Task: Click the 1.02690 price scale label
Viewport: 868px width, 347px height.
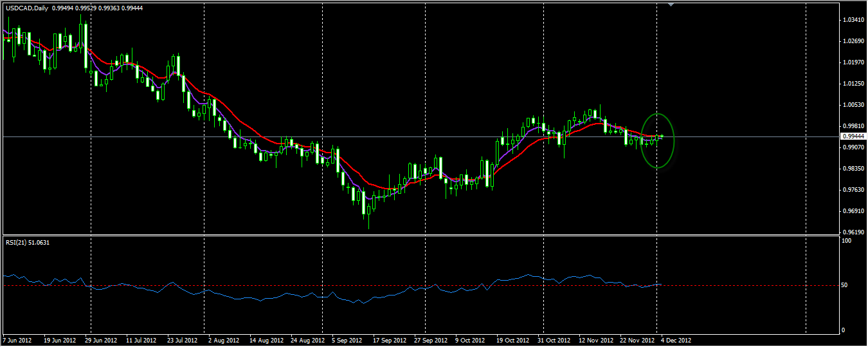Action: pyautogui.click(x=853, y=41)
